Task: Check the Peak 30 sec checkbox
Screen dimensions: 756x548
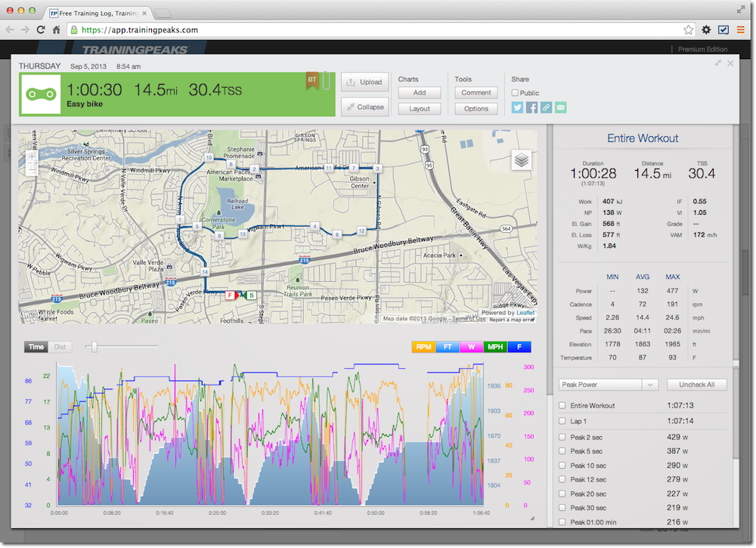Action: coord(562,507)
